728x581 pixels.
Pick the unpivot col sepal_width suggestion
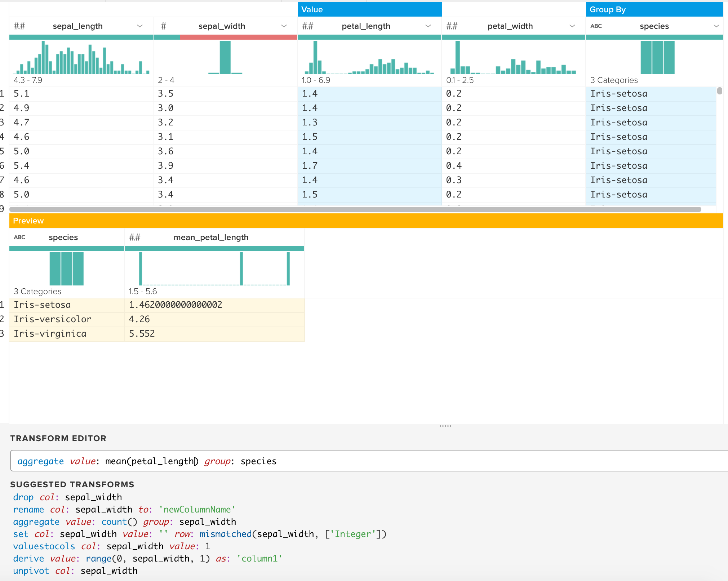pyautogui.click(x=75, y=571)
